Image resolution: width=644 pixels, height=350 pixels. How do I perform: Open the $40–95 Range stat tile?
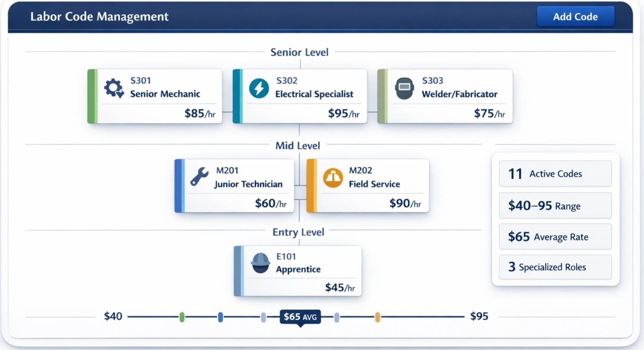point(555,205)
